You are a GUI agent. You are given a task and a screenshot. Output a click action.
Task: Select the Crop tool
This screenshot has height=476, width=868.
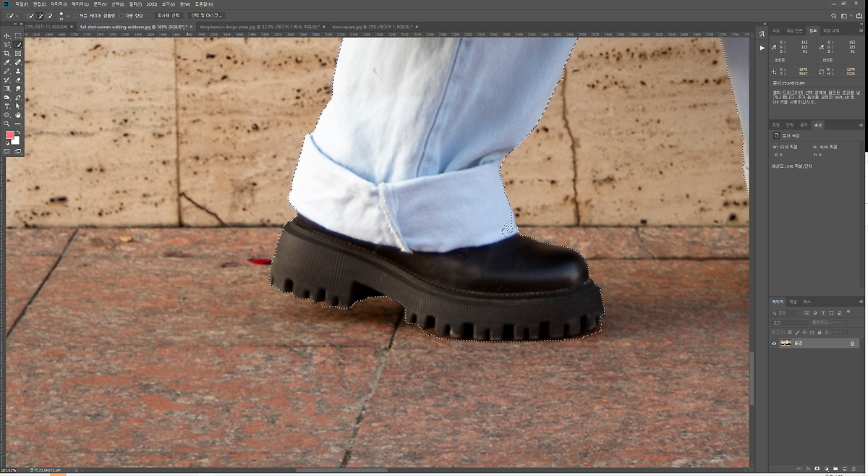click(7, 54)
